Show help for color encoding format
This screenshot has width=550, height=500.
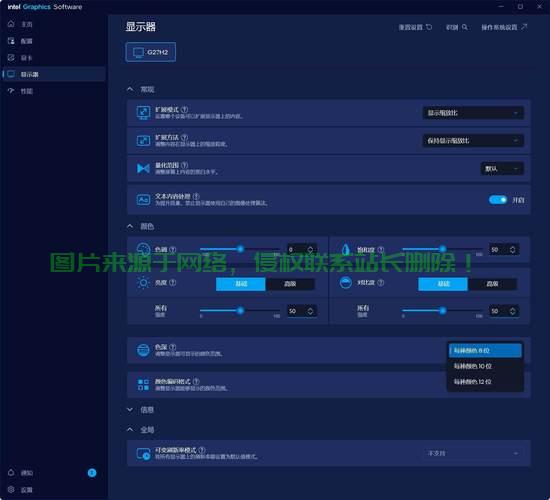[x=196, y=381]
